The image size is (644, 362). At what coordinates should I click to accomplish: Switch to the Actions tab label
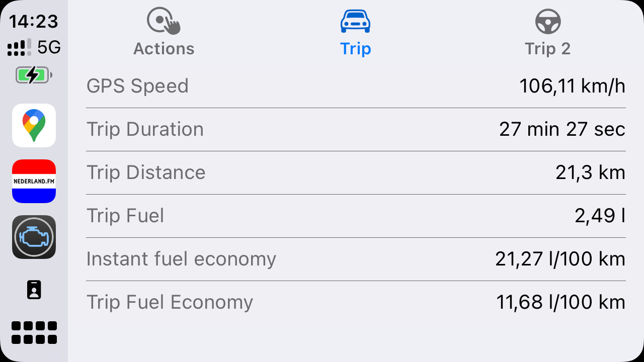164,49
